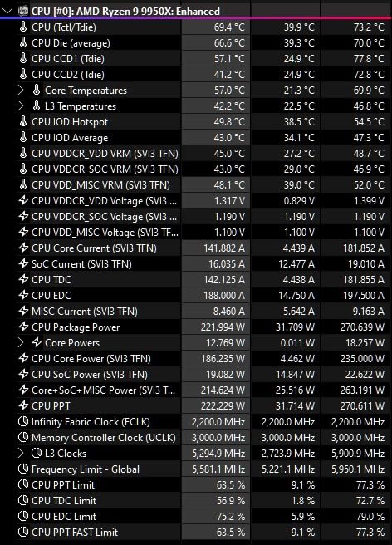Select the CPU CCD1 (Tdie) row label

[68, 59]
